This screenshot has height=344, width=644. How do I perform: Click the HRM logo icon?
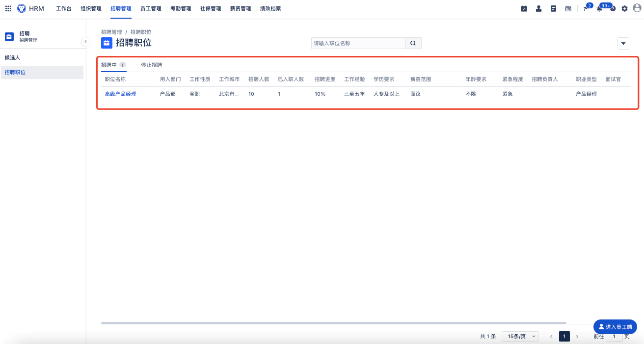22,8
